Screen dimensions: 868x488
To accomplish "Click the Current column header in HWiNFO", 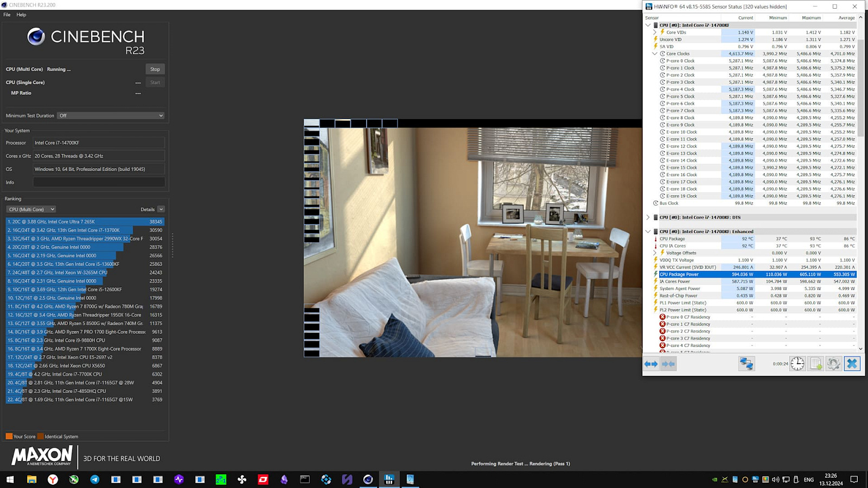I will point(745,18).
